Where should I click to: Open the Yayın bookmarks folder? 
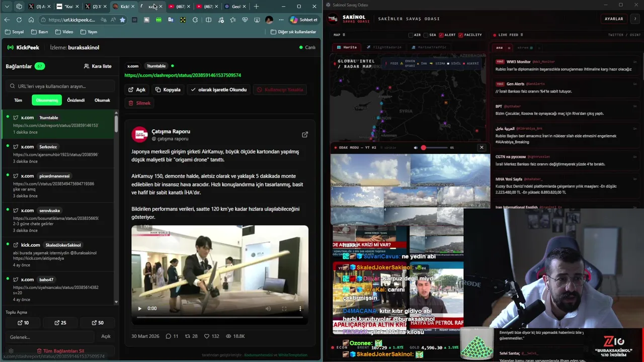(88, 32)
